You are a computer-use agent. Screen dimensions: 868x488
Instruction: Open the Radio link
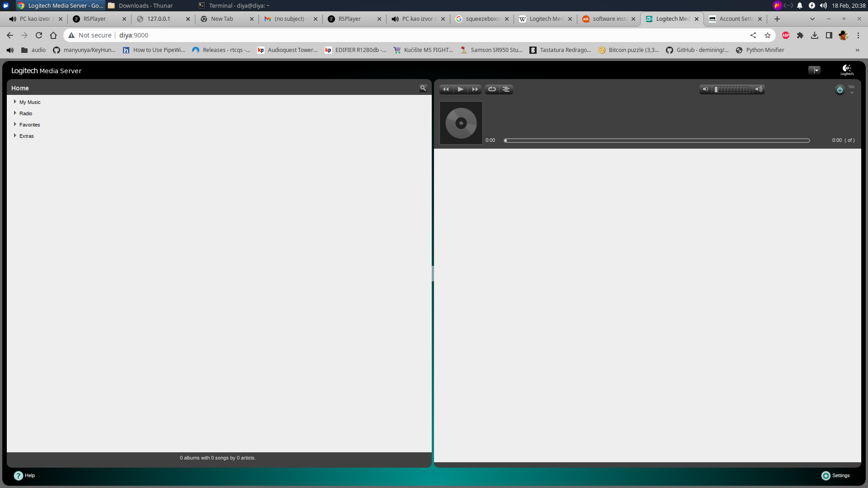point(26,113)
